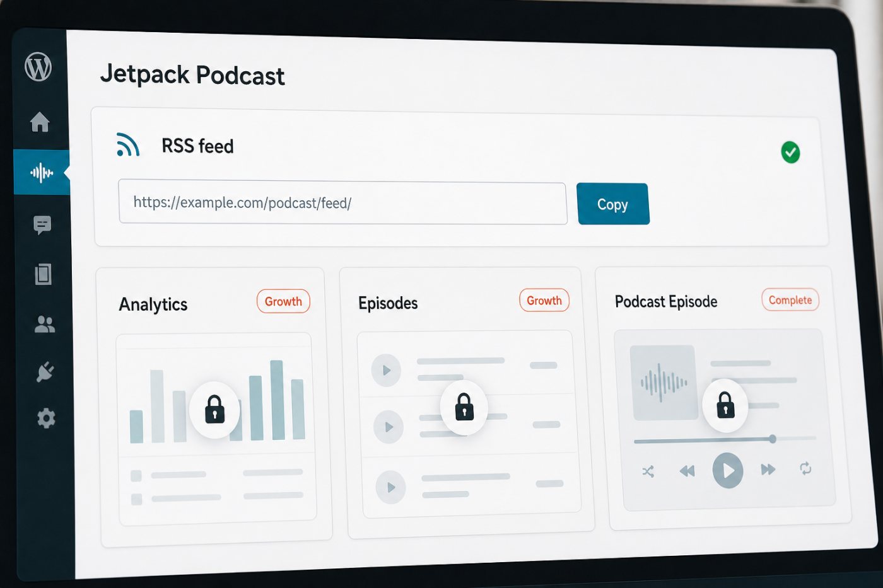Click the main play button in player
The height and width of the screenshot is (588, 883).
point(728,470)
